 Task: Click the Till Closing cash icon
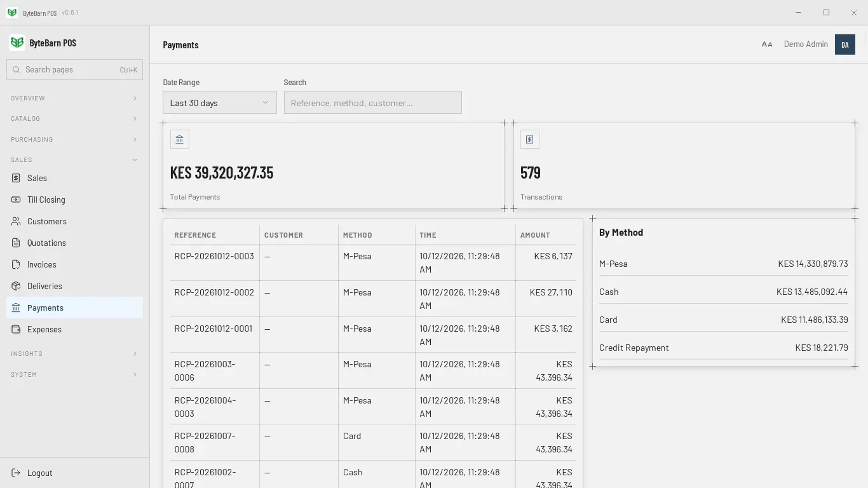(16, 200)
